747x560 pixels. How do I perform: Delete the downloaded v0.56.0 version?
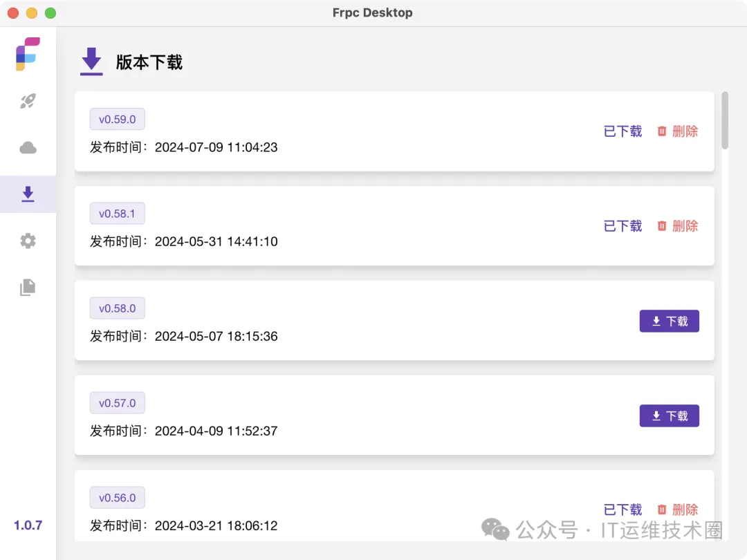pos(677,510)
